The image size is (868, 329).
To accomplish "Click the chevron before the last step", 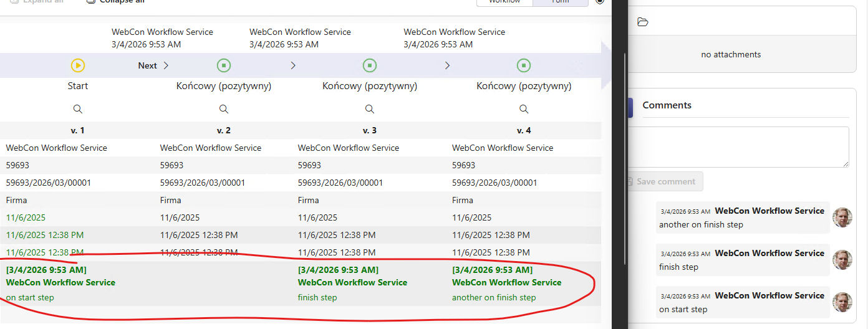I will click(447, 65).
